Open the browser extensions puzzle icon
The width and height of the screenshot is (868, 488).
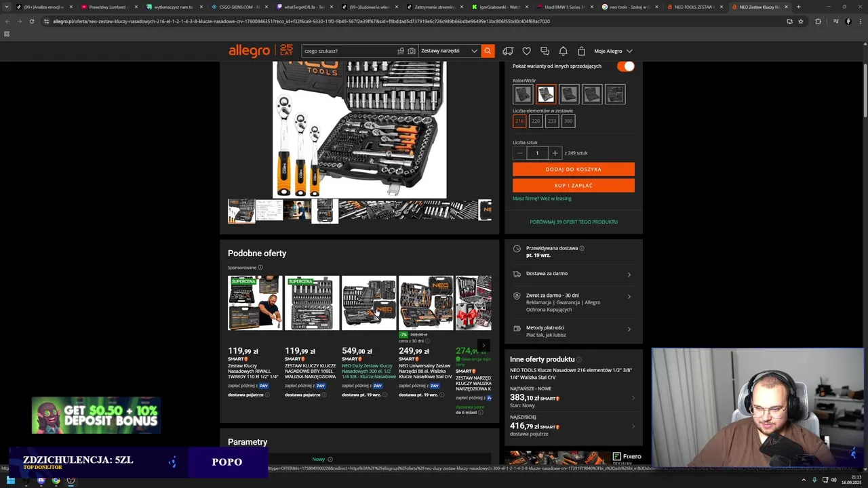click(818, 21)
